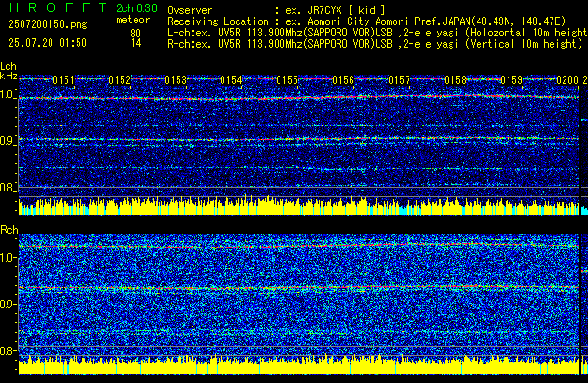588x383 pixels.
Task: Click the 0153 time marker
Action: pos(176,80)
